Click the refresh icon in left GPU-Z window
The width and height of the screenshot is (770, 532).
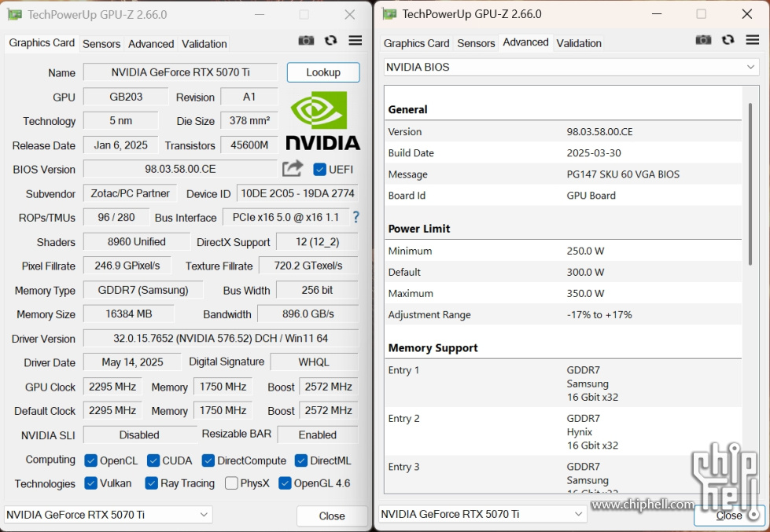pyautogui.click(x=331, y=40)
